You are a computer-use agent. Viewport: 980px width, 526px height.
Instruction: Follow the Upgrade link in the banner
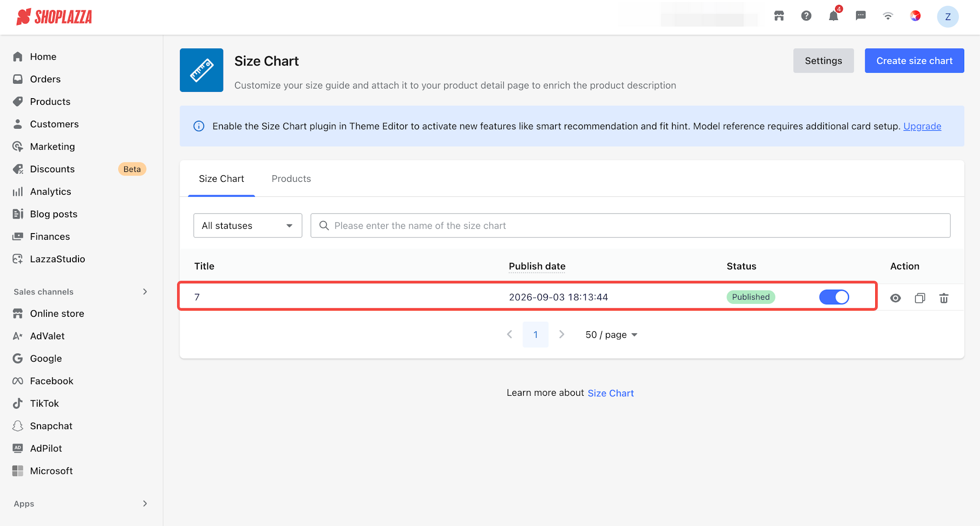(922, 126)
